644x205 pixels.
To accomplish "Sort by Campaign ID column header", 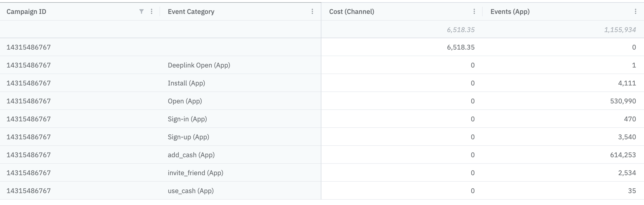I will click(x=26, y=12).
